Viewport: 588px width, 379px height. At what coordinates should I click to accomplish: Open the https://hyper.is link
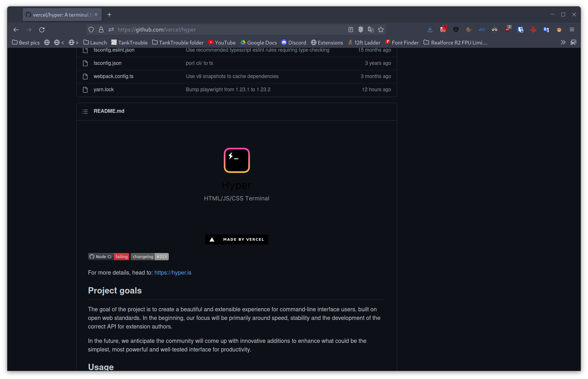(173, 273)
